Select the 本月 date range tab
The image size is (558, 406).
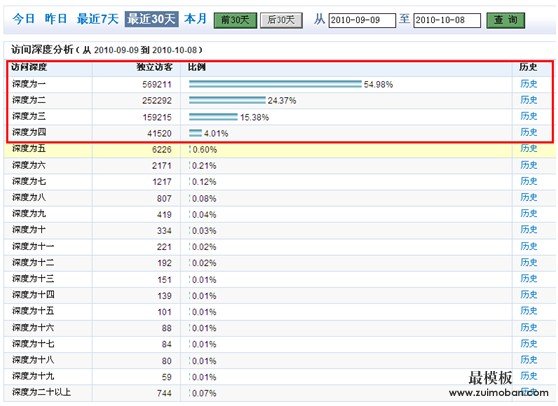[195, 19]
